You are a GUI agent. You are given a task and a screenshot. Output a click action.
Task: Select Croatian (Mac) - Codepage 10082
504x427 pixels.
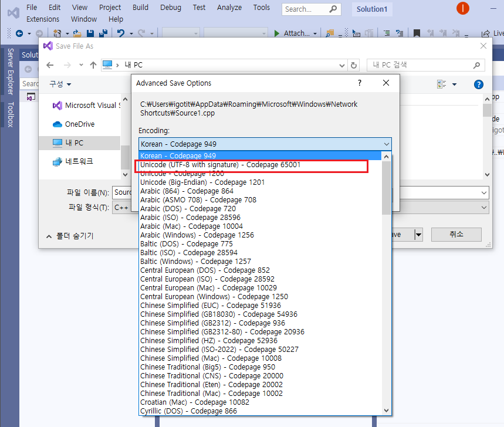click(x=260, y=402)
